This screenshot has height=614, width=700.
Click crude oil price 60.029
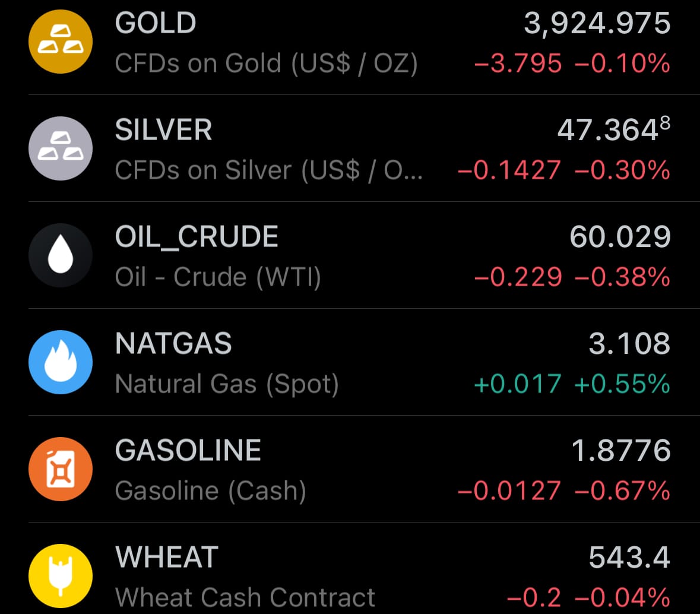620,237
